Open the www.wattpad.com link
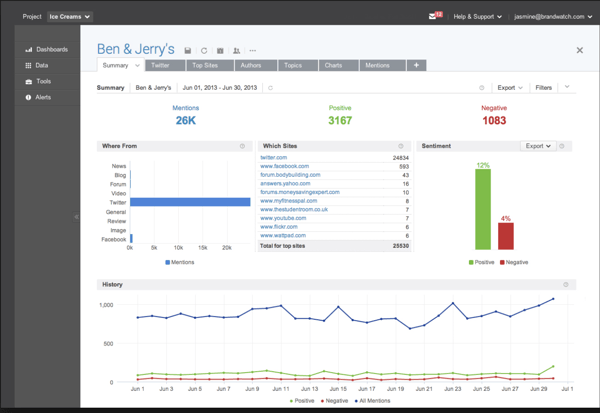 point(283,235)
